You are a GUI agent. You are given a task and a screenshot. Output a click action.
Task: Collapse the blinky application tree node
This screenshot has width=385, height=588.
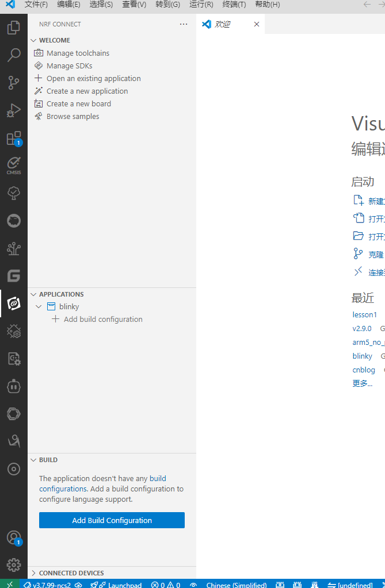click(x=39, y=307)
